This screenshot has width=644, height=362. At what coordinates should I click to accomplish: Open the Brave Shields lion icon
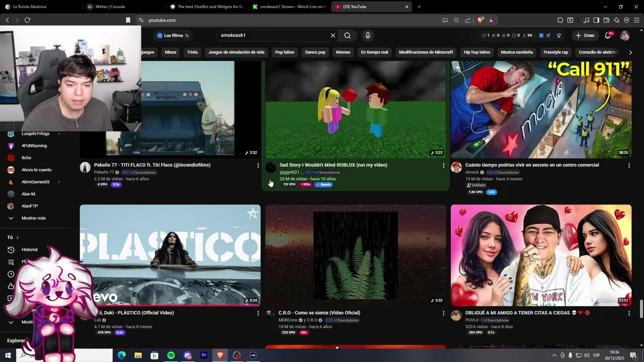point(481,20)
